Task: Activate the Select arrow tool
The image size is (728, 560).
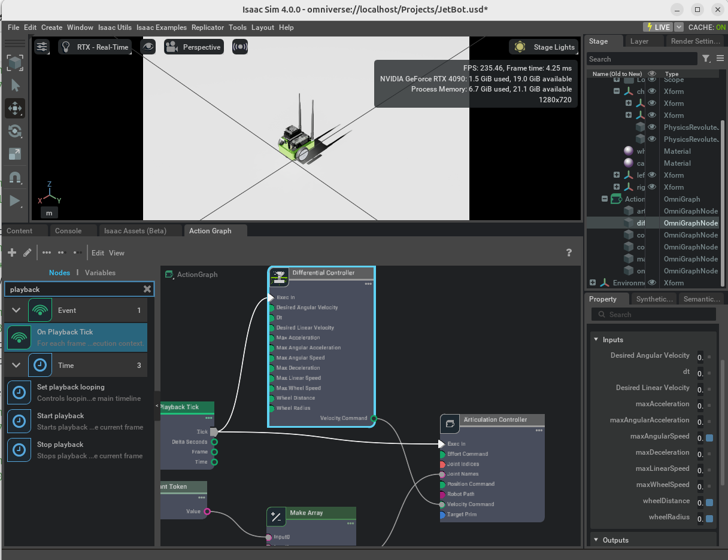Action: point(15,86)
